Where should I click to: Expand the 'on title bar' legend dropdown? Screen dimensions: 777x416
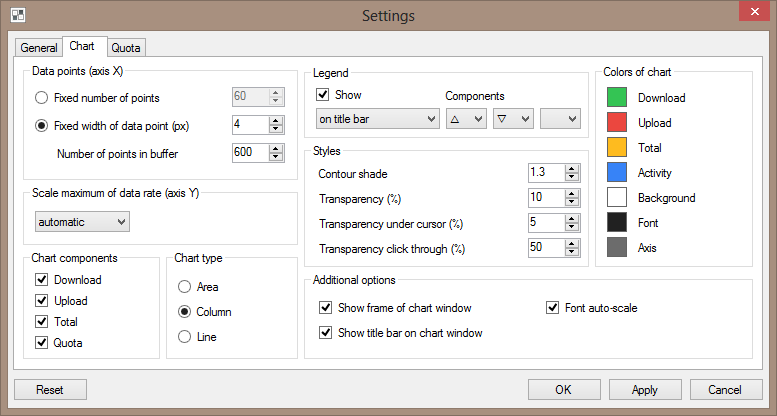click(x=376, y=119)
